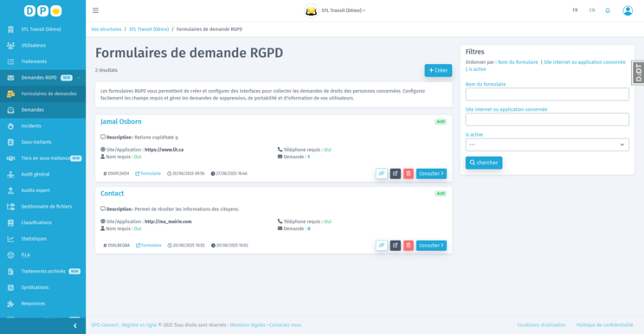Focus Site internet ou application concernée field
Image resolution: width=644 pixels, height=334 pixels.
point(547,119)
